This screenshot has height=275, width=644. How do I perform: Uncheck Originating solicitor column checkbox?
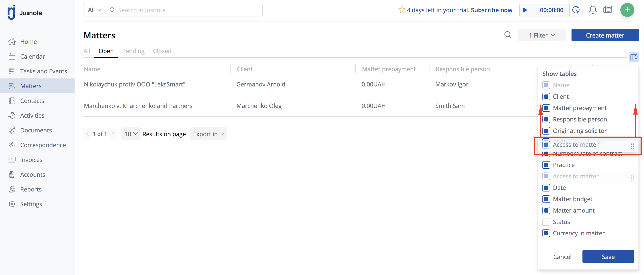(x=546, y=131)
